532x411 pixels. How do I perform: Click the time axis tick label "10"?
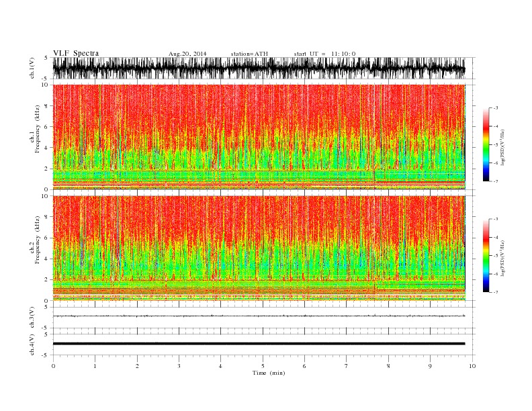click(472, 366)
